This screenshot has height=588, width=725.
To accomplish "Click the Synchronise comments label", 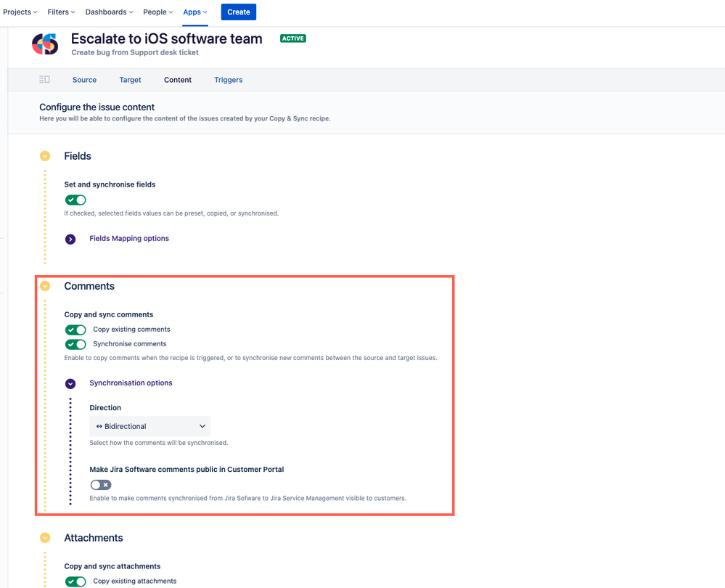I will pos(130,344).
